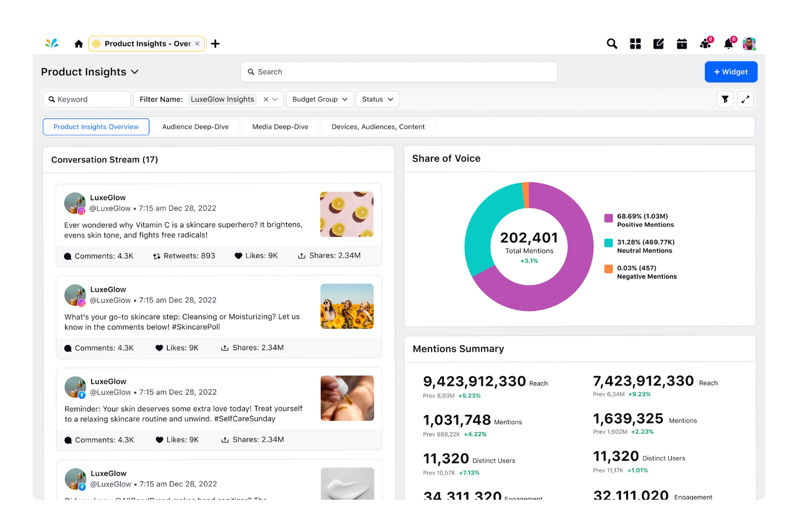The image size is (798, 532).
Task: Open the Budget Group dropdown
Action: click(x=319, y=99)
